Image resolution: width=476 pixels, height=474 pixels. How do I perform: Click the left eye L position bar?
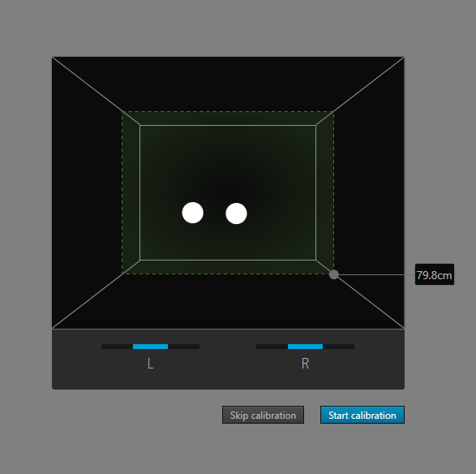coord(150,347)
